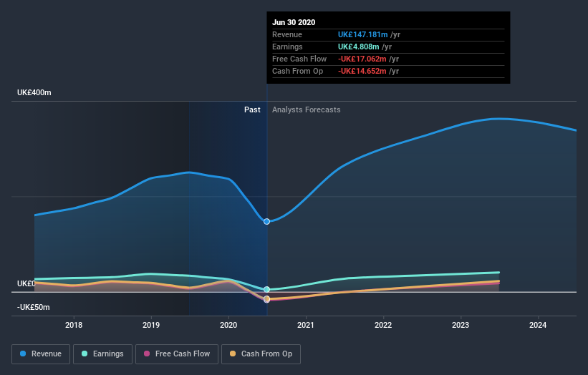
Task: Click the orange Cash From Op data point
Action: [x=266, y=298]
